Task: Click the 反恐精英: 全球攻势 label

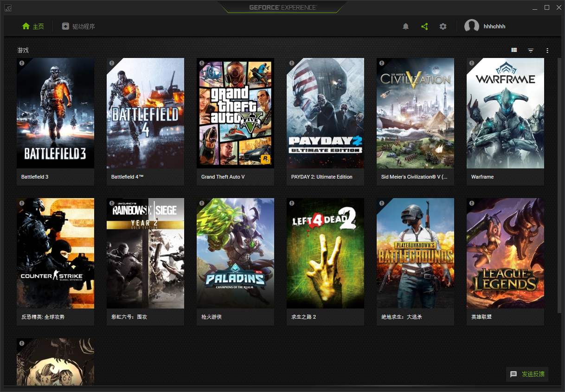Action: [43, 317]
